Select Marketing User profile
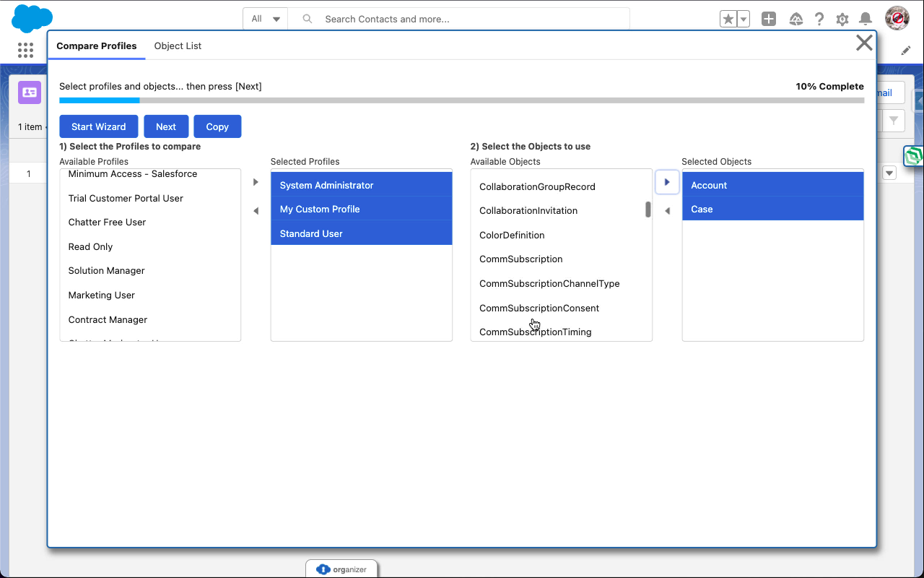Image resolution: width=924 pixels, height=578 pixels. (x=150, y=295)
